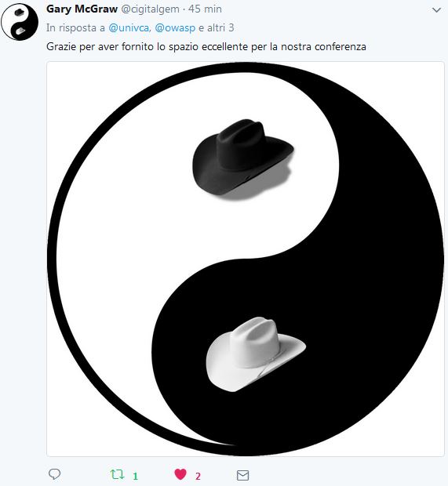Viewport: 448px width, 486px height.
Task: View the retweet count number 1
Action: pyautogui.click(x=135, y=476)
